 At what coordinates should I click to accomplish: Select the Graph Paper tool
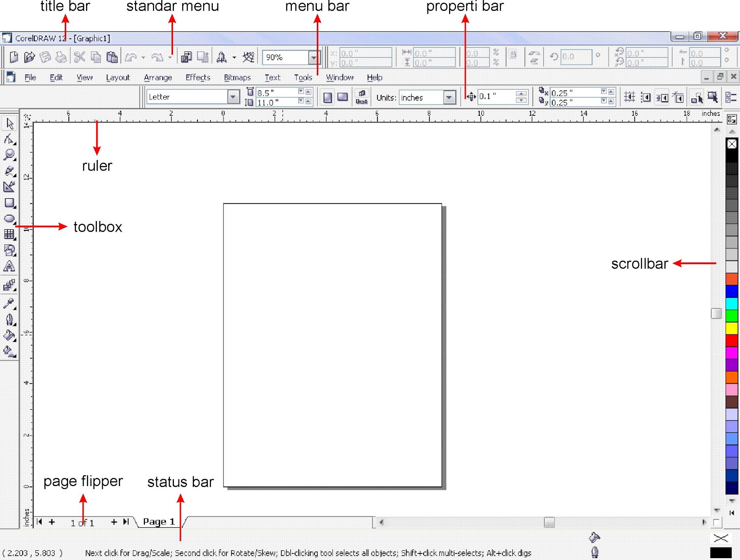[x=10, y=234]
